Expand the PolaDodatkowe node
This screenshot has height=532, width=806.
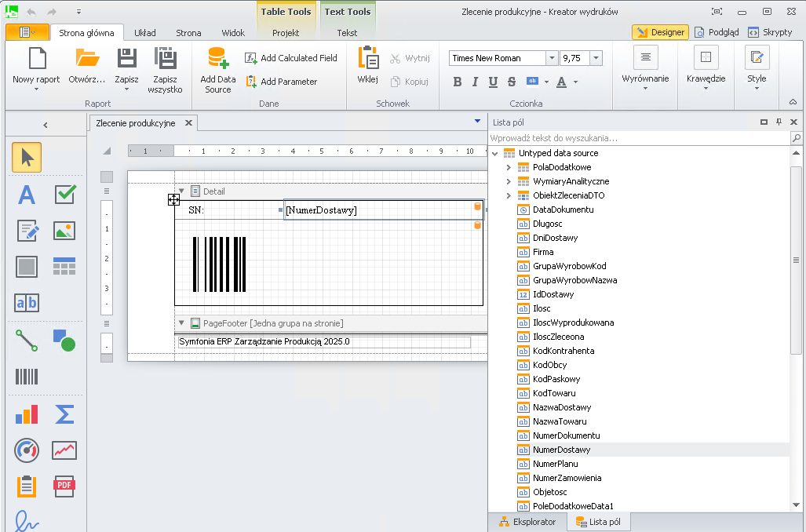(509, 167)
